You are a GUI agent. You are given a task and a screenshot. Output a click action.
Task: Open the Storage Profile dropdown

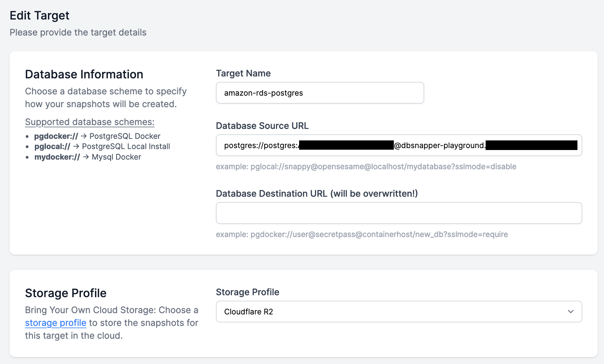click(399, 312)
